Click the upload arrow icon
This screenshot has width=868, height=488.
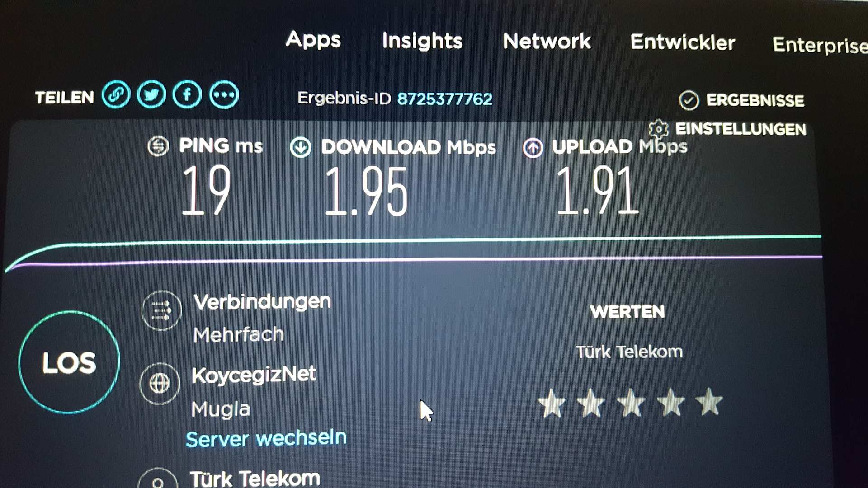(x=533, y=148)
